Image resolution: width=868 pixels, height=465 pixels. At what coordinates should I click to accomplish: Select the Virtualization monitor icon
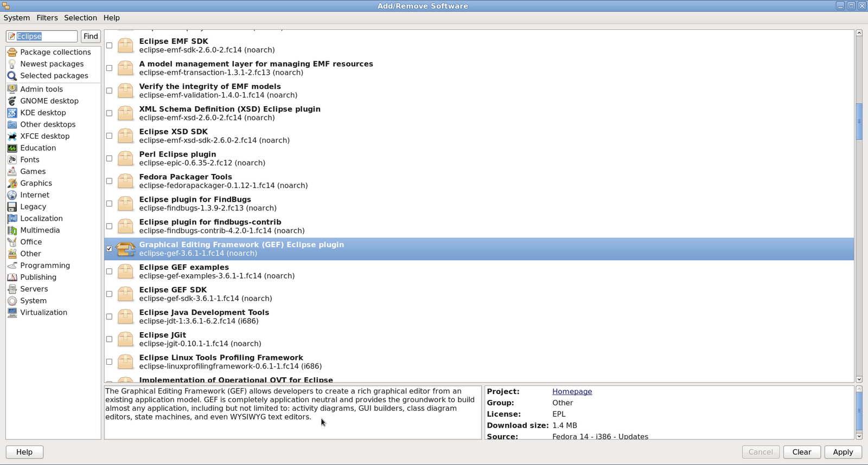[x=12, y=312]
